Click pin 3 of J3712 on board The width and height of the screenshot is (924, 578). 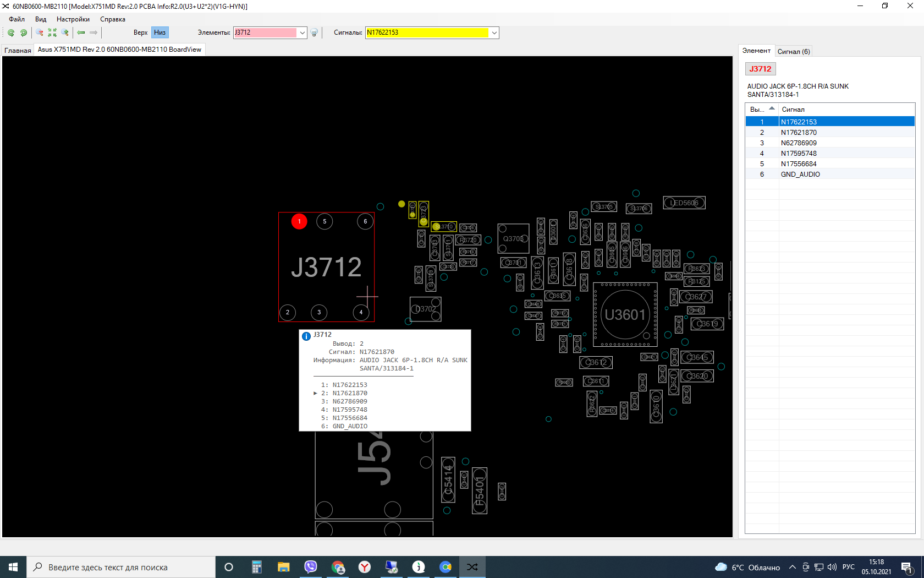(319, 312)
